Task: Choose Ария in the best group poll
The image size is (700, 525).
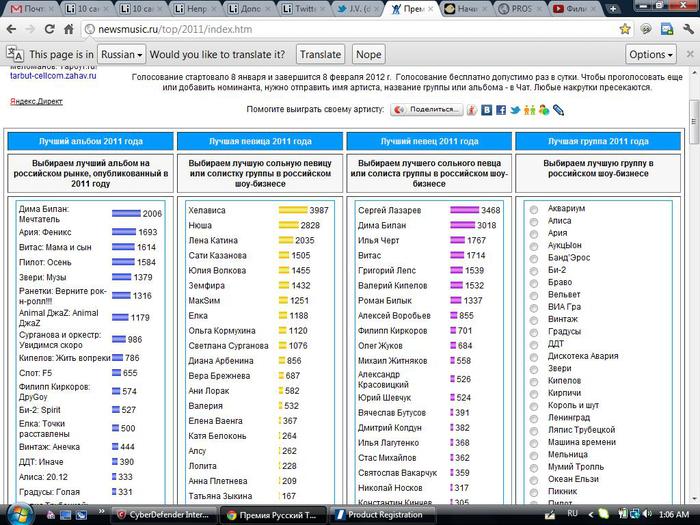Action: [533, 234]
